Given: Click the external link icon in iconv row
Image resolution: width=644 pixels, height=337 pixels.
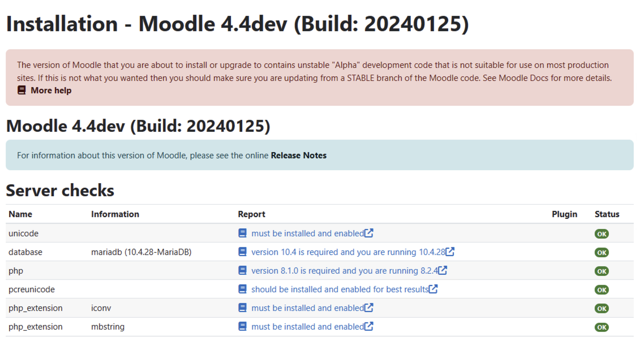Looking at the screenshot, I should (x=369, y=308).
